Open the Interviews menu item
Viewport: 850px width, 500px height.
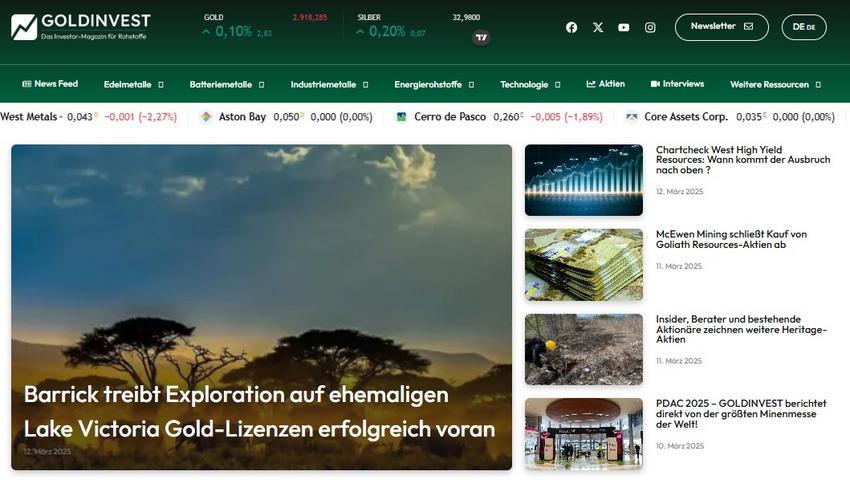[x=677, y=84]
